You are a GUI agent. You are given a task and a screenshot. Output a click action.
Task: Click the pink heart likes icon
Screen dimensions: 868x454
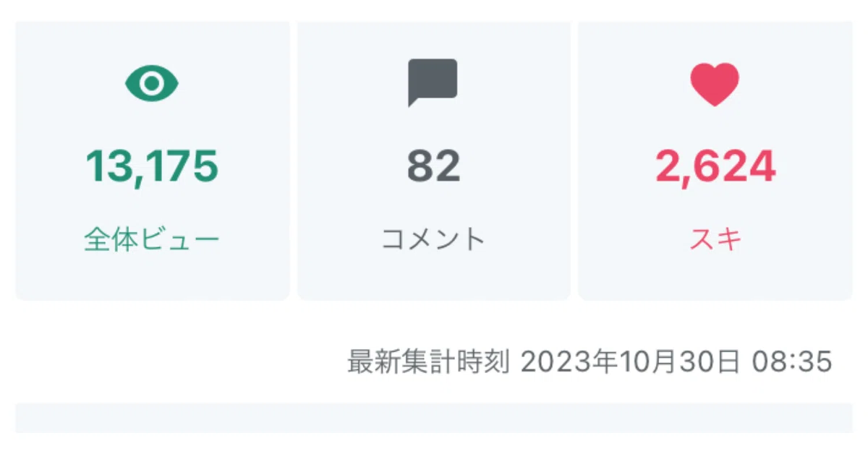point(715,84)
